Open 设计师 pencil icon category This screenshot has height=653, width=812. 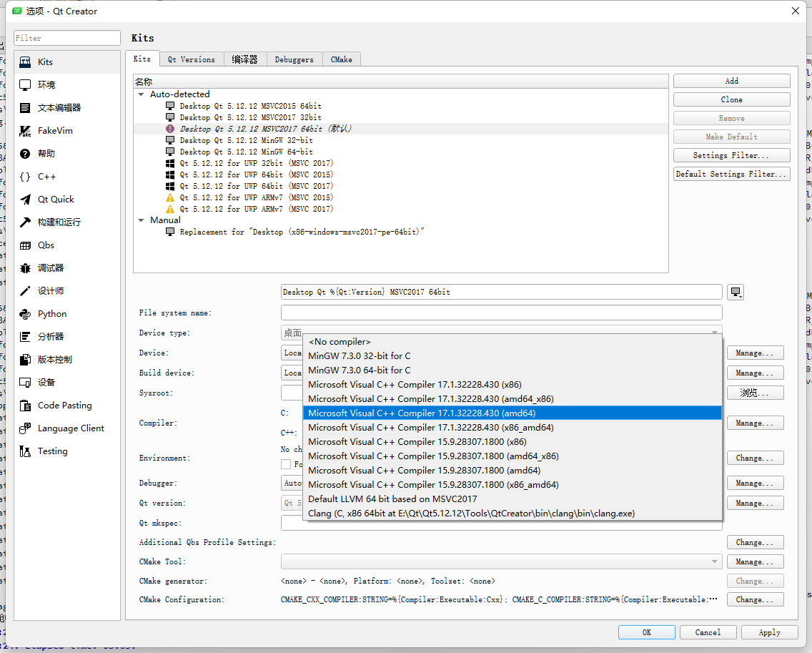(25, 291)
